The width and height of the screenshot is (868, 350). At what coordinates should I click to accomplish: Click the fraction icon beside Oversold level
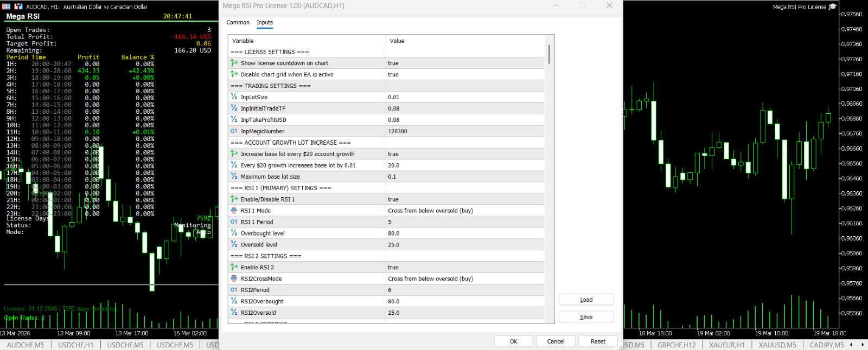(x=234, y=245)
